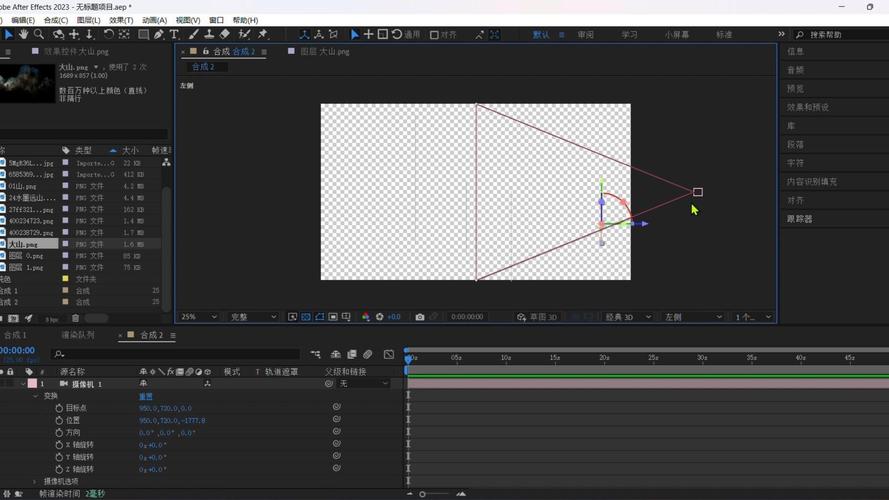Expand the workspace overflow chevrons
The width and height of the screenshot is (889, 500).
pos(781,34)
